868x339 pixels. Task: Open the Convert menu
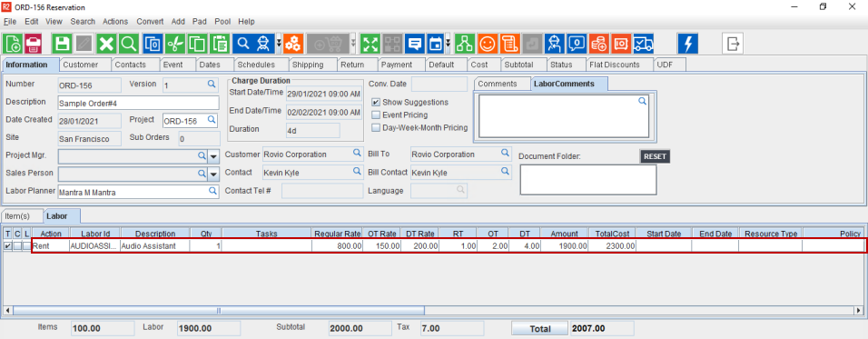(150, 22)
